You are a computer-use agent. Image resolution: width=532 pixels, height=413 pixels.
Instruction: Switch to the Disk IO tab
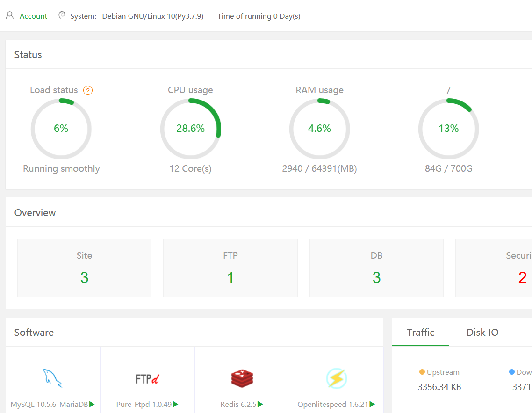pyautogui.click(x=482, y=332)
